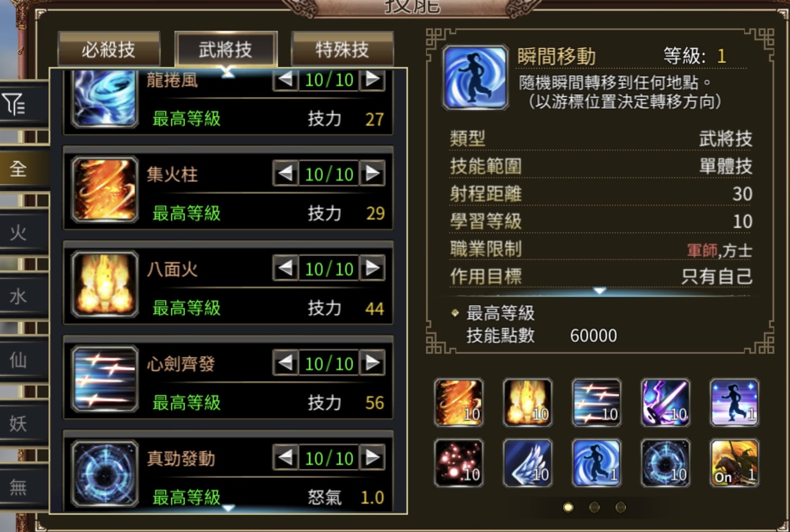Select the 水 element filter
Viewport: 790px width, 532px height.
coord(18,296)
